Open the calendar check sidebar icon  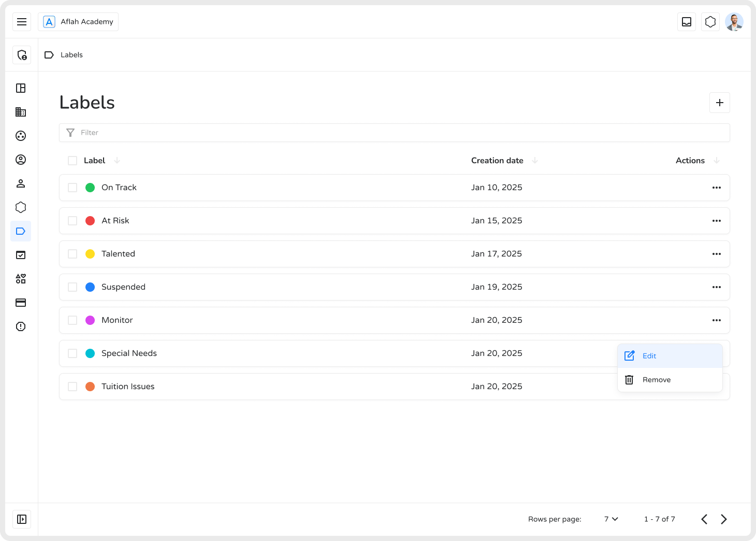[21, 255]
